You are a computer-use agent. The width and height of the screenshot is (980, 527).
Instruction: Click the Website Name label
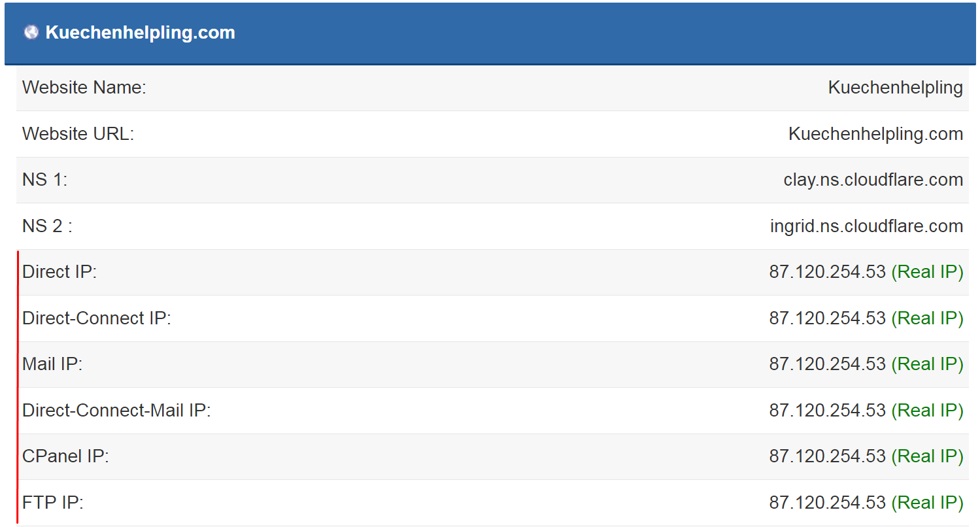(84, 88)
